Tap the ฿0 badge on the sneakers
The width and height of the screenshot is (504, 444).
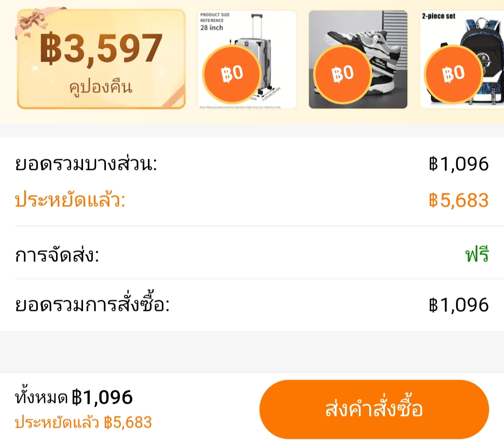click(x=343, y=74)
